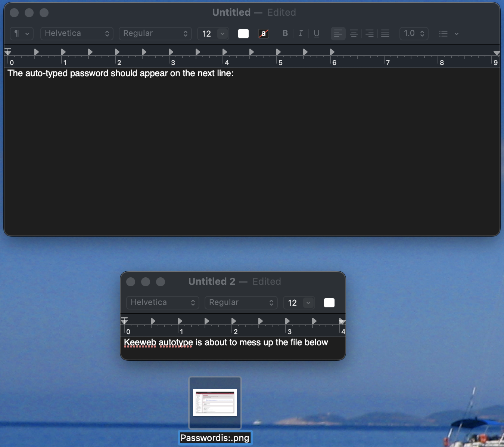Click the Passwordis:.png filename field
Screen dimensions: 504x447
pyautogui.click(x=215, y=438)
